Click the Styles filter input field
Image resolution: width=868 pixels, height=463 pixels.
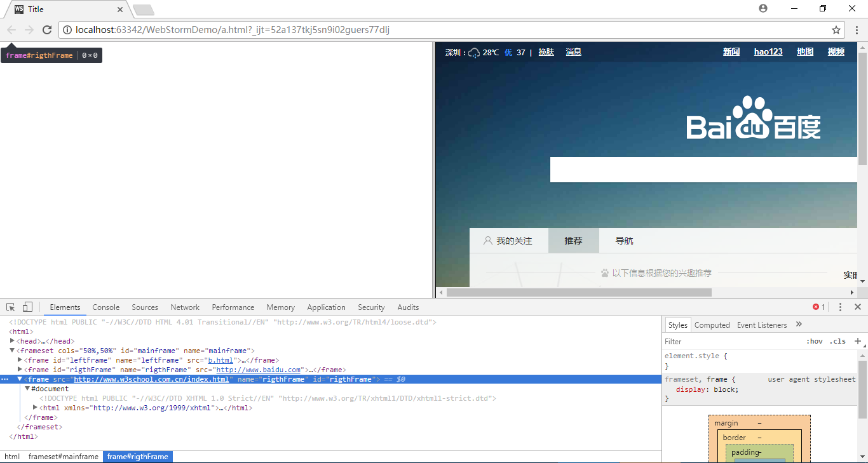(732, 342)
